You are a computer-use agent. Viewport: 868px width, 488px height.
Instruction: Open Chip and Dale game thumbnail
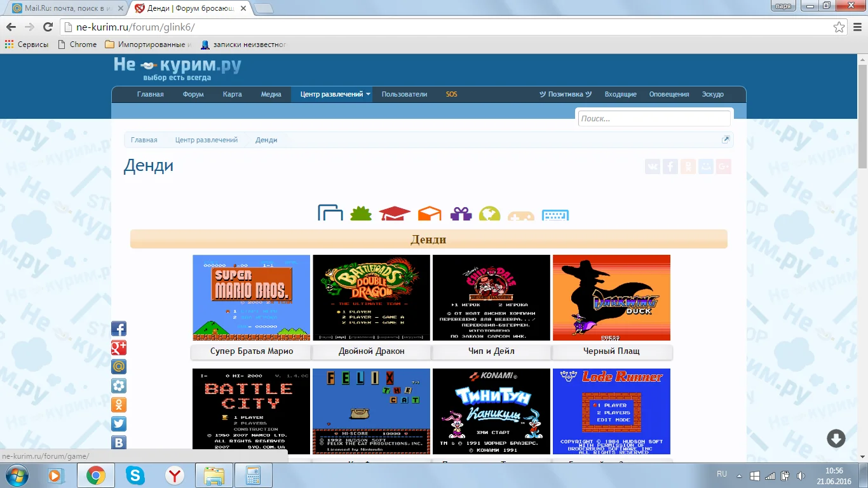coord(491,297)
